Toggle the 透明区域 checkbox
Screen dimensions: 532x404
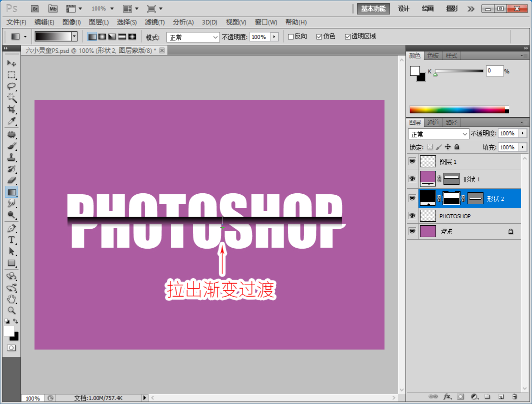click(348, 36)
